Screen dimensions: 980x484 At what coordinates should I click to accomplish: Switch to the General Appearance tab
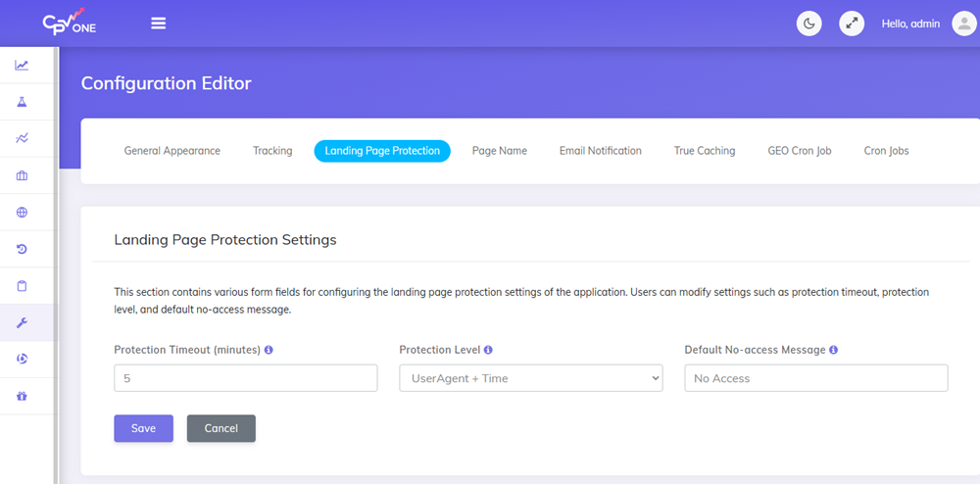tap(171, 151)
